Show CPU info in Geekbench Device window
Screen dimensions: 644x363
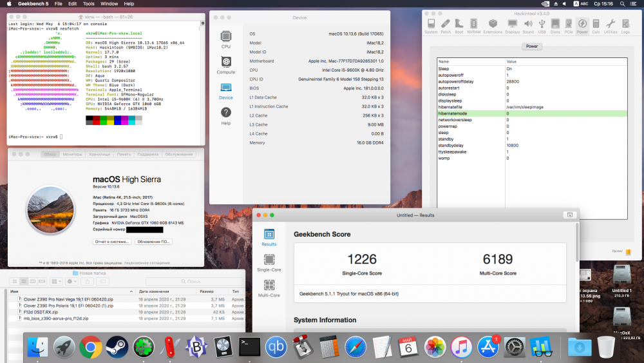[226, 39]
